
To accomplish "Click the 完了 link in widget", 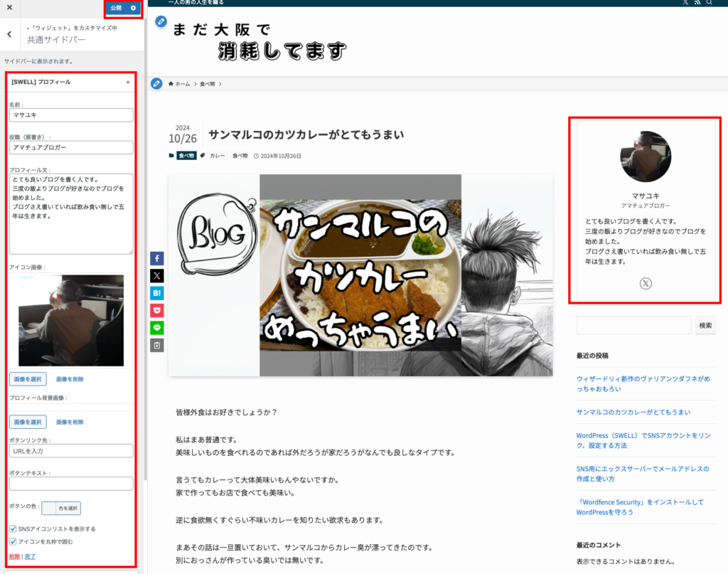I will click(x=30, y=557).
